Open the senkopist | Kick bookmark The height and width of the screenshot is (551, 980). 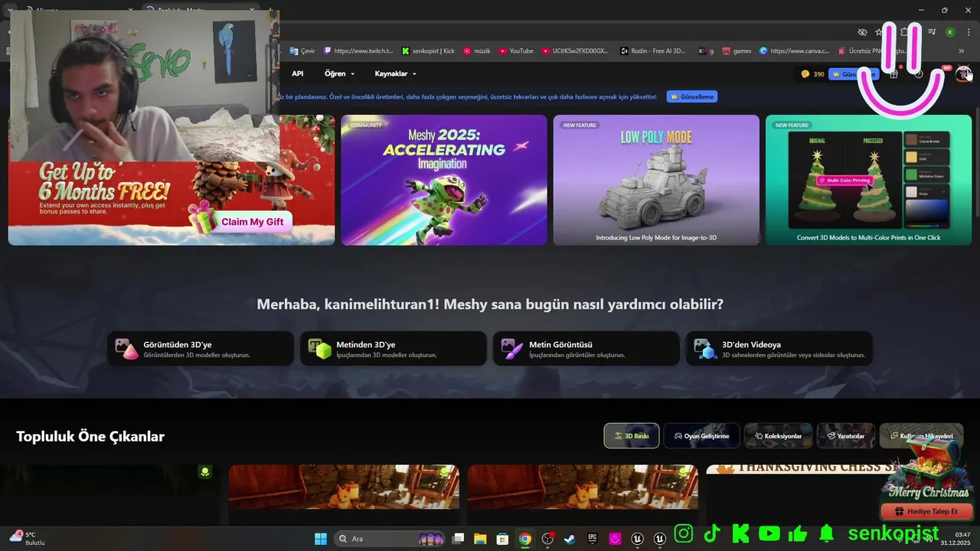coord(429,51)
